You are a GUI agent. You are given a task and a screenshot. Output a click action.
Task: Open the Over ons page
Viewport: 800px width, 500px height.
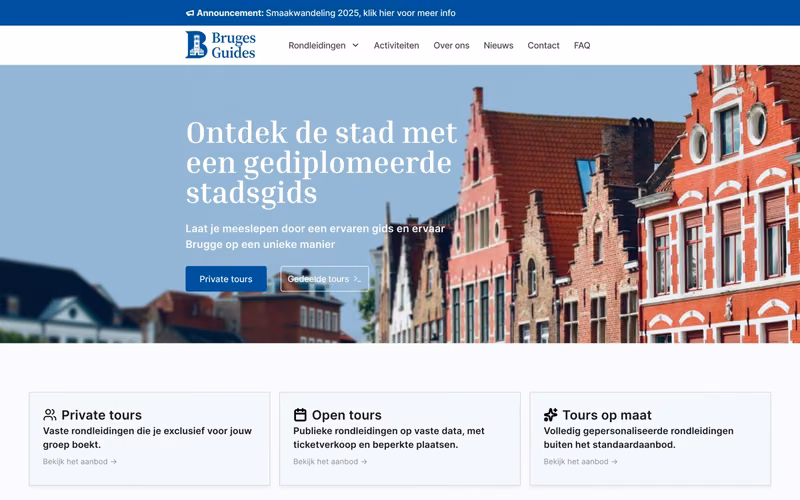click(x=451, y=45)
